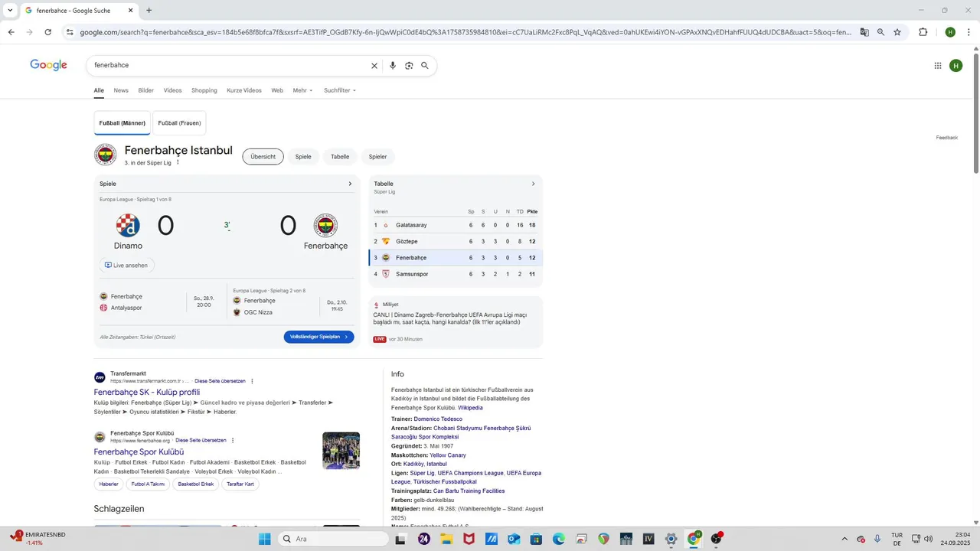
Task: Click the Google logo
Action: (x=49, y=65)
